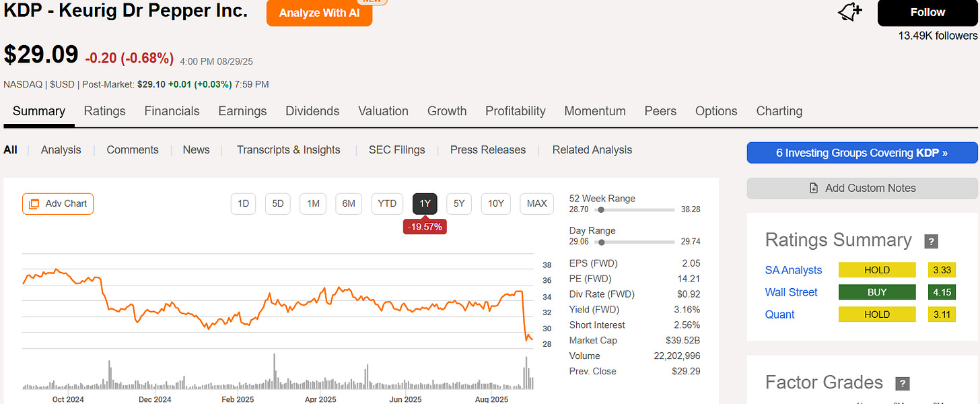Open SA Analysts ratings link
This screenshot has height=404, width=980.
tap(794, 270)
